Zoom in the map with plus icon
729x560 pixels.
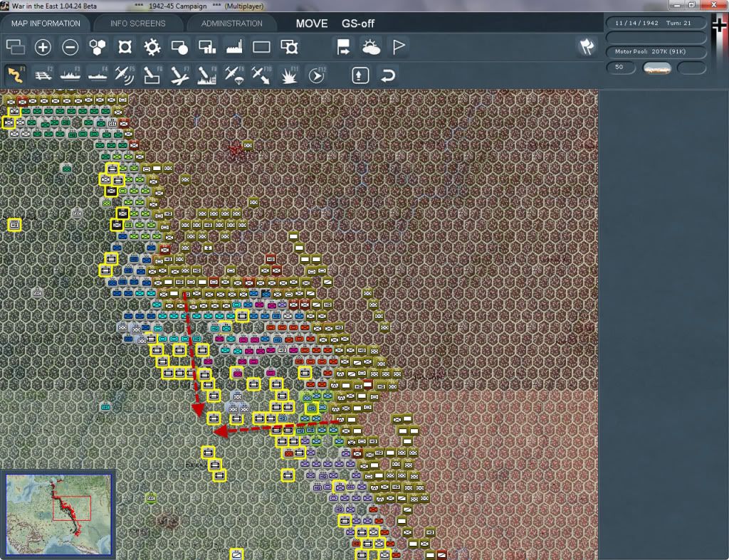(43, 47)
